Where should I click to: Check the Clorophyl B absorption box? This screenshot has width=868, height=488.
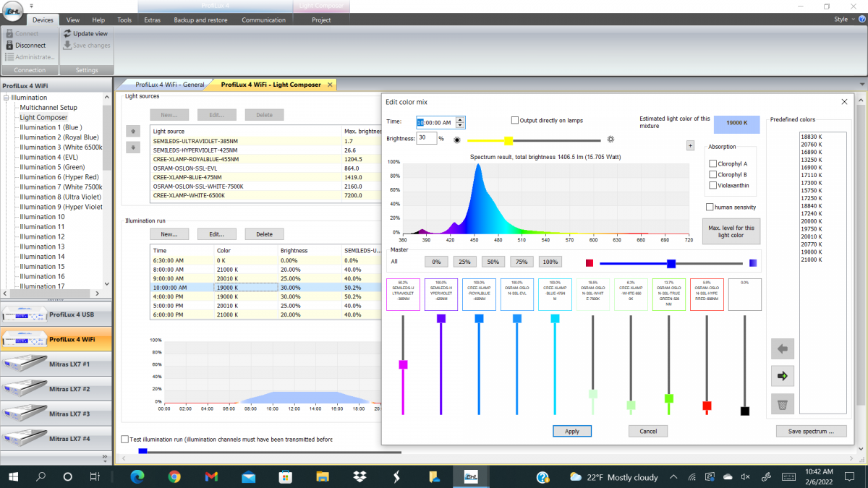[713, 175]
